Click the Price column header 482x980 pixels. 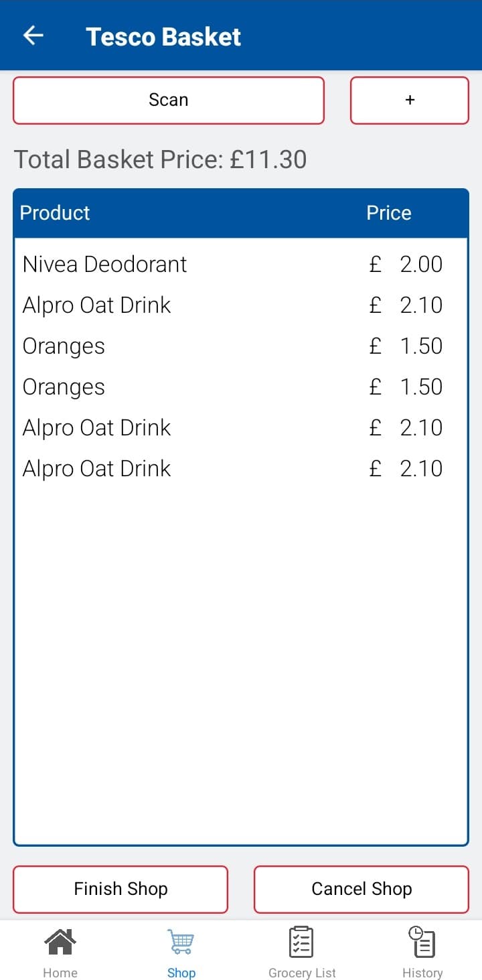[x=388, y=213]
